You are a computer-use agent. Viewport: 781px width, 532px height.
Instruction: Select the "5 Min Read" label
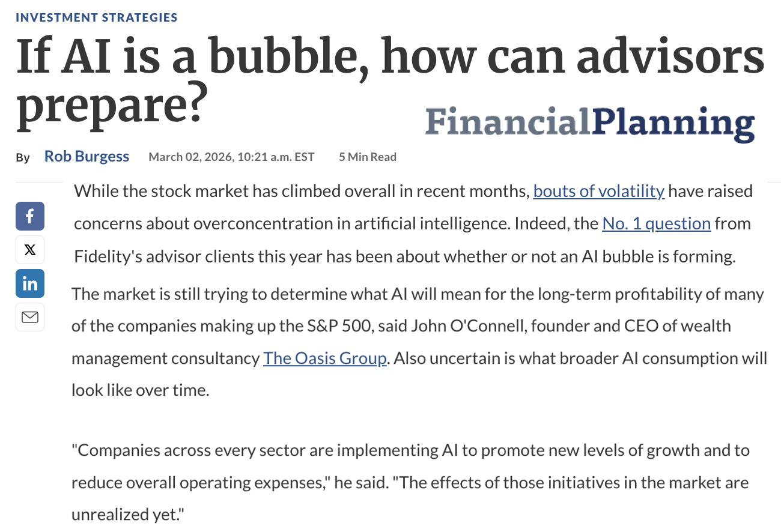click(x=367, y=157)
